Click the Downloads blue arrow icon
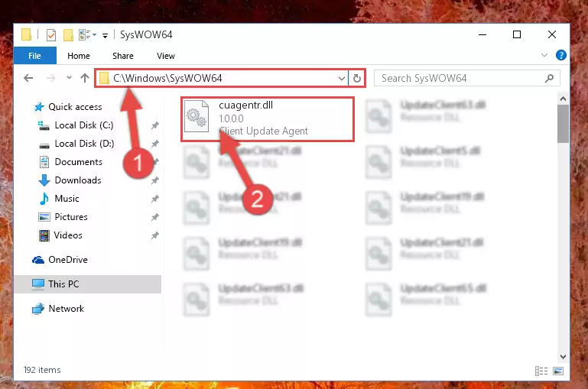The width and height of the screenshot is (588, 389). [x=44, y=180]
